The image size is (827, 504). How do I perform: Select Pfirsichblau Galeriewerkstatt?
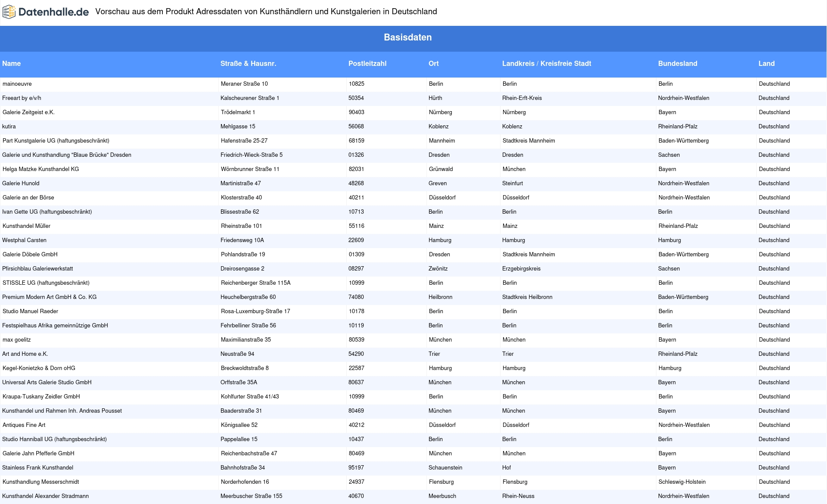[37, 269]
